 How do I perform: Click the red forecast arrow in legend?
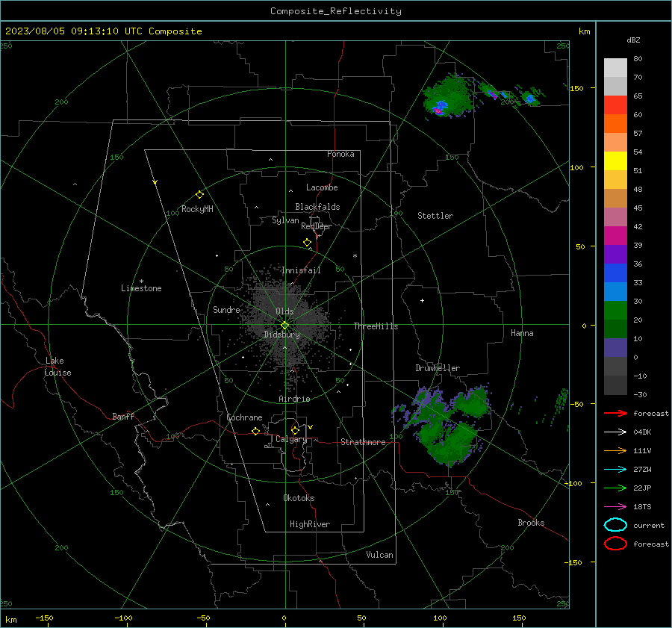[x=615, y=413]
